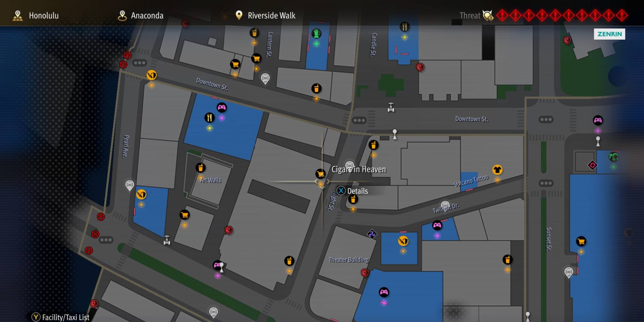
Task: Click the Threat level alert icon
Action: 488,15
